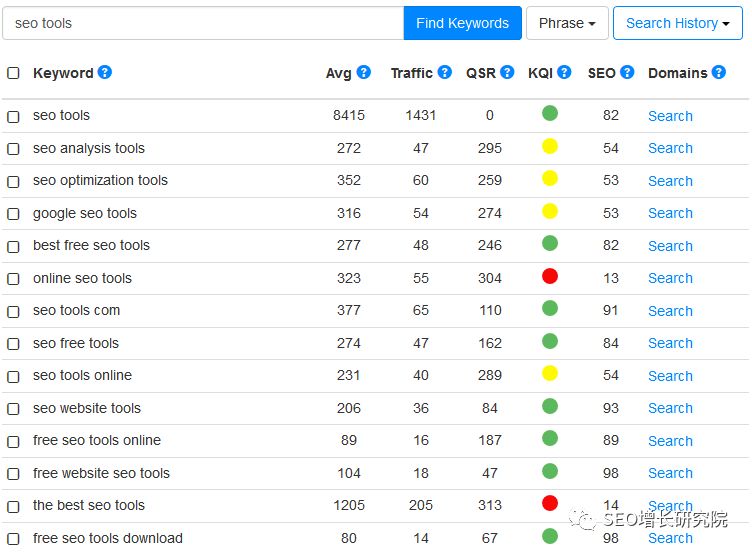This screenshot has height=552, width=752.
Task: Click the Avg value 1205
Action: 349,505
